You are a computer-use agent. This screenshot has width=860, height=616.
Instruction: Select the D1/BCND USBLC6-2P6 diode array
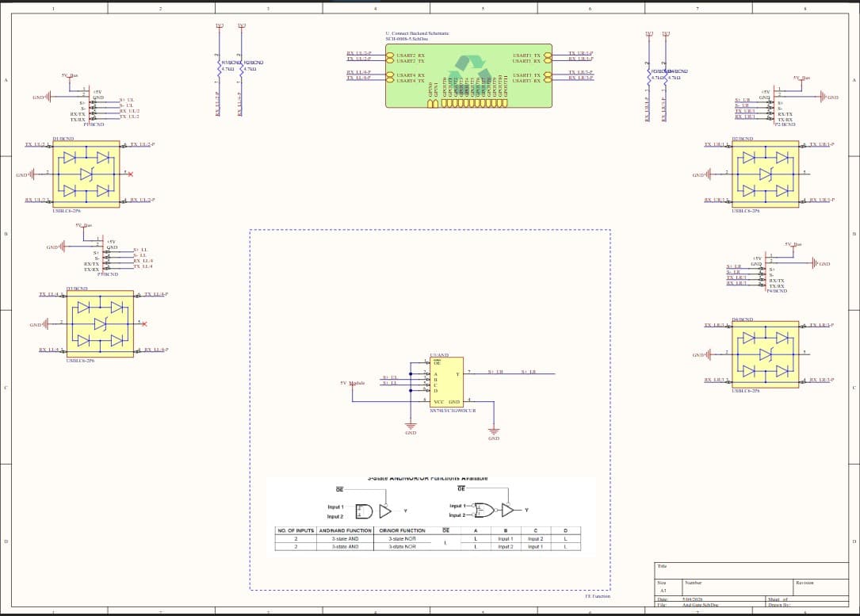(86, 174)
